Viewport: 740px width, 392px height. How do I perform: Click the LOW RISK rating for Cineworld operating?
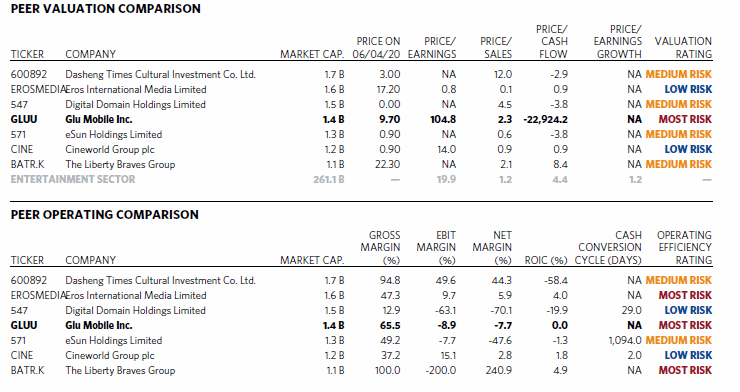(x=688, y=356)
